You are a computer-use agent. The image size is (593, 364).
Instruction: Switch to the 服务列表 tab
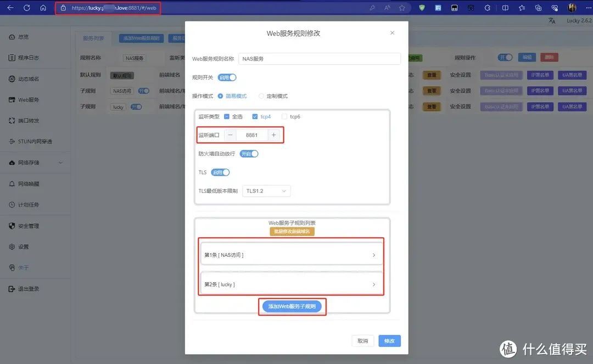94,38
